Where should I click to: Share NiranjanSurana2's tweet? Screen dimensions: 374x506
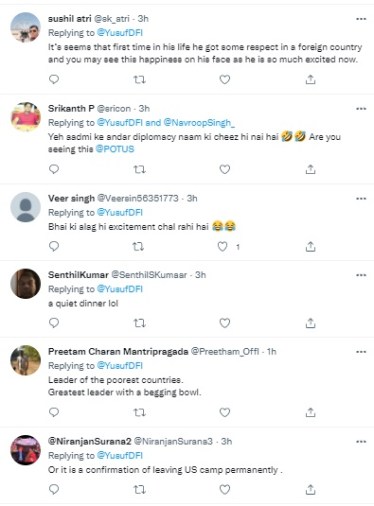310,489
